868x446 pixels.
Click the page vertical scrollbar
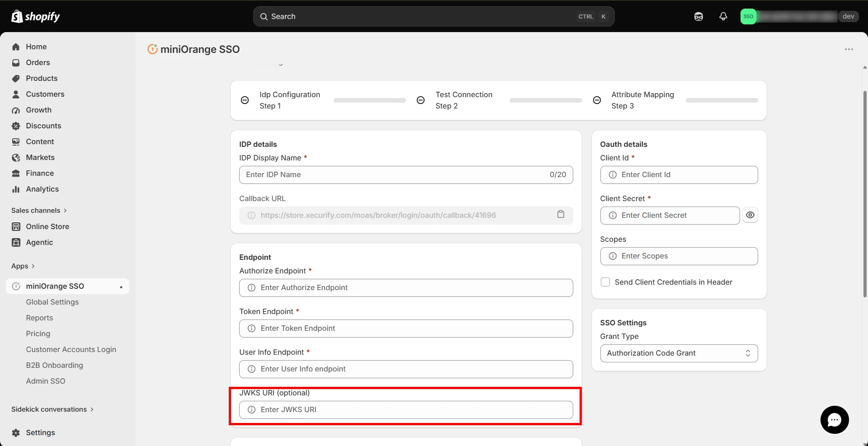[865, 194]
